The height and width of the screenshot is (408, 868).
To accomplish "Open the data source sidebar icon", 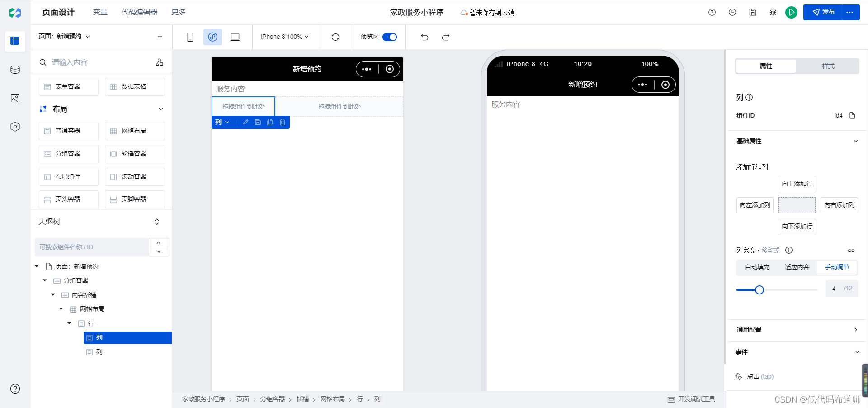I will (x=15, y=70).
